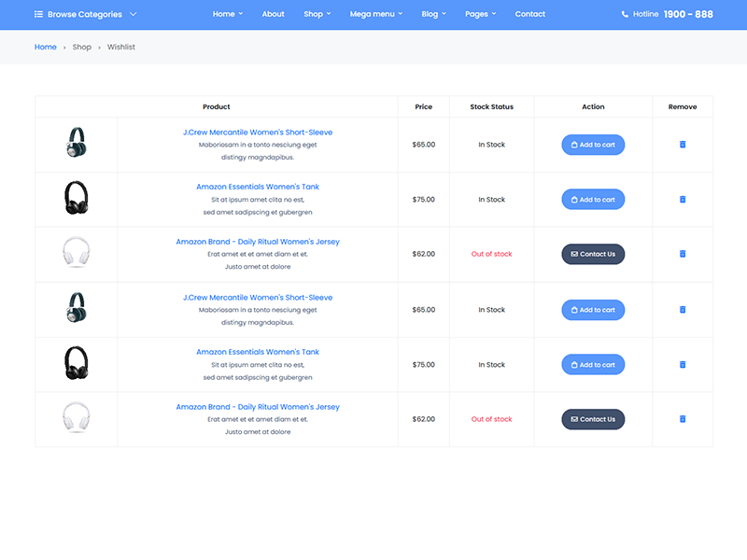Expand the Pages dropdown menu
747x560 pixels.
[480, 15]
